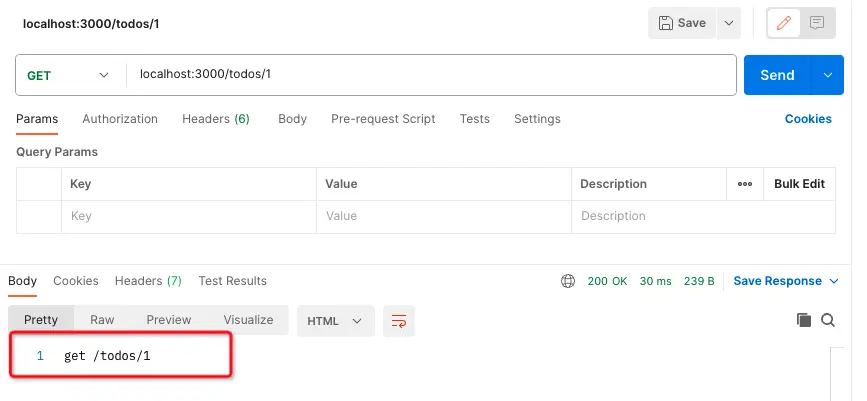The image size is (867, 401).
Task: Search the response with magnifier icon
Action: [828, 320]
